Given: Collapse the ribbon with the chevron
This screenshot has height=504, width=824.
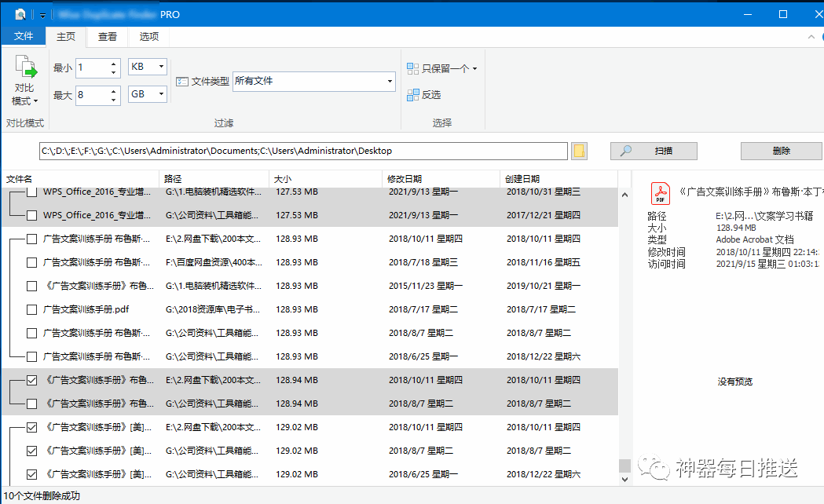Looking at the screenshot, I should point(811,37).
